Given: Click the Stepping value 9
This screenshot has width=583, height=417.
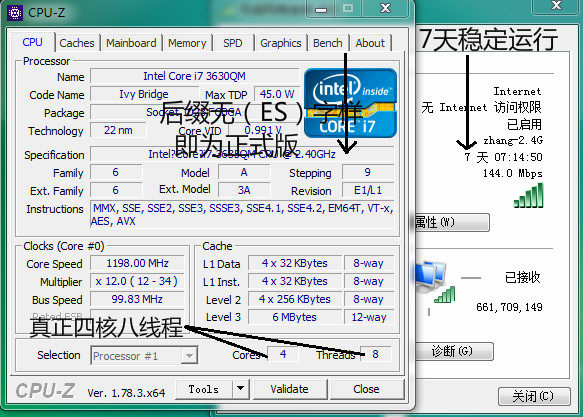Looking at the screenshot, I should tap(368, 172).
